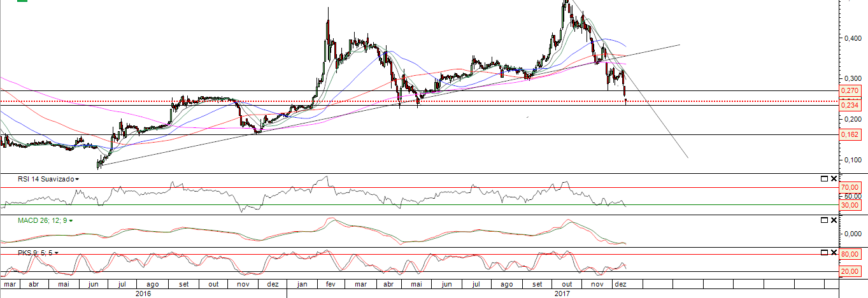Select the 30,00 RSI oversold level tag

pos(851,205)
